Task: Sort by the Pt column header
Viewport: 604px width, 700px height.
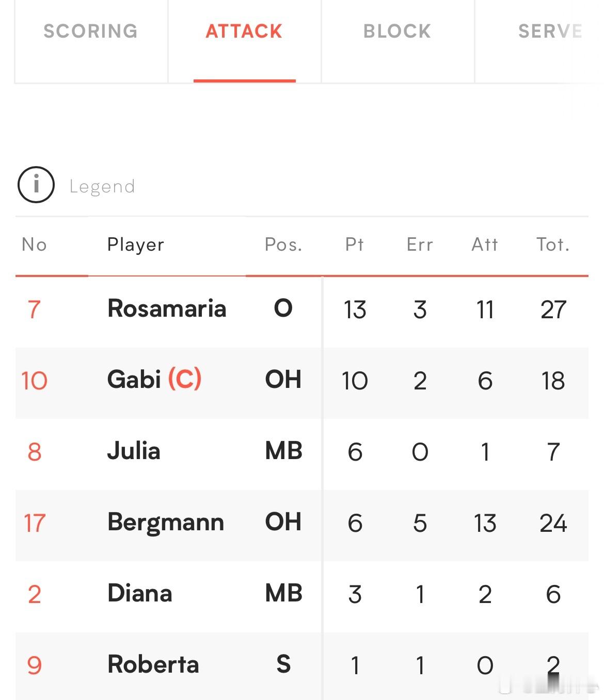Action: (355, 244)
